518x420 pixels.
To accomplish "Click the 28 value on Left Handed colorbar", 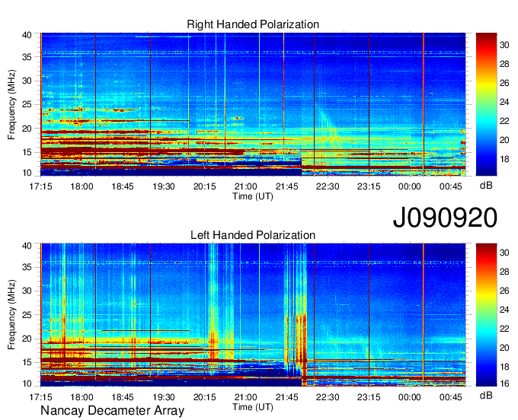I will coord(504,272).
